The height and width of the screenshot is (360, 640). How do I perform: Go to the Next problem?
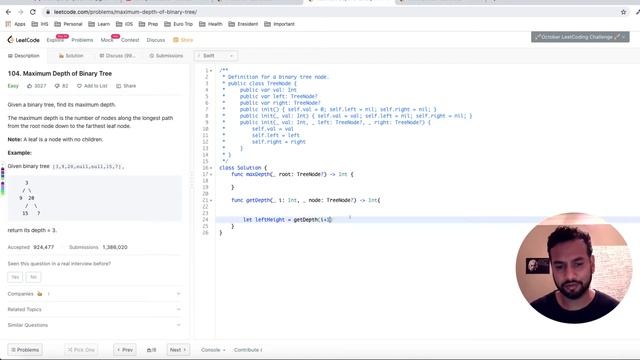pos(178,350)
